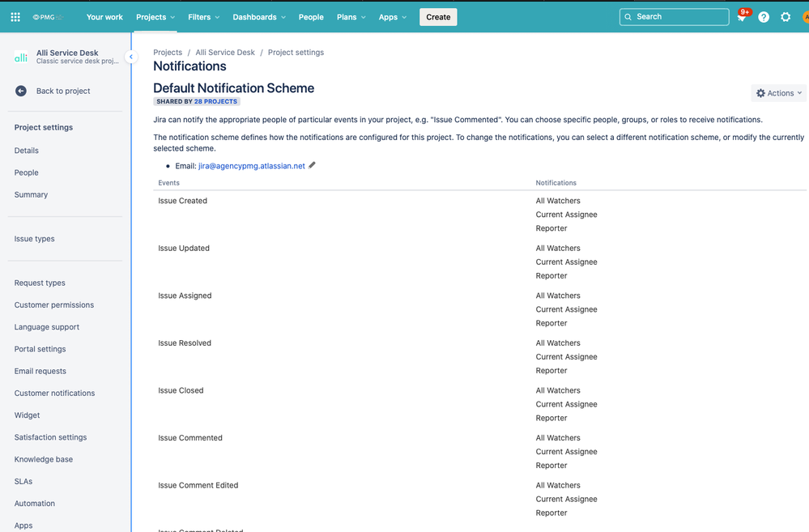Open Issue types settings

(x=35, y=238)
